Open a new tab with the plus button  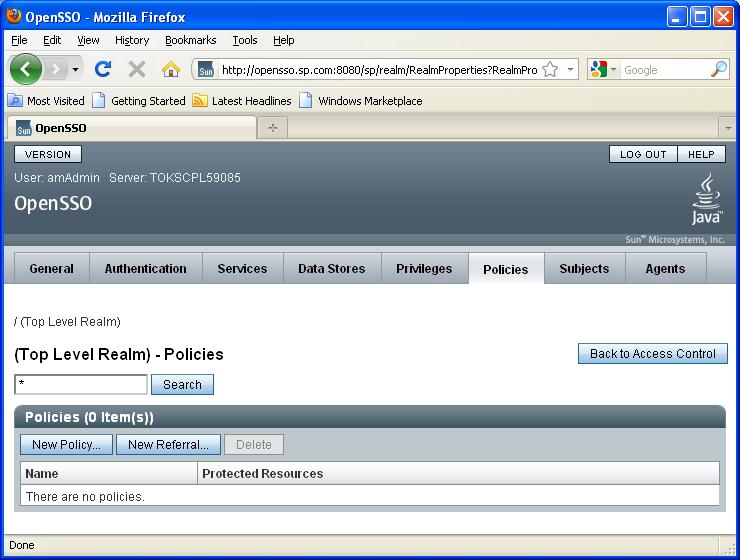click(x=273, y=128)
